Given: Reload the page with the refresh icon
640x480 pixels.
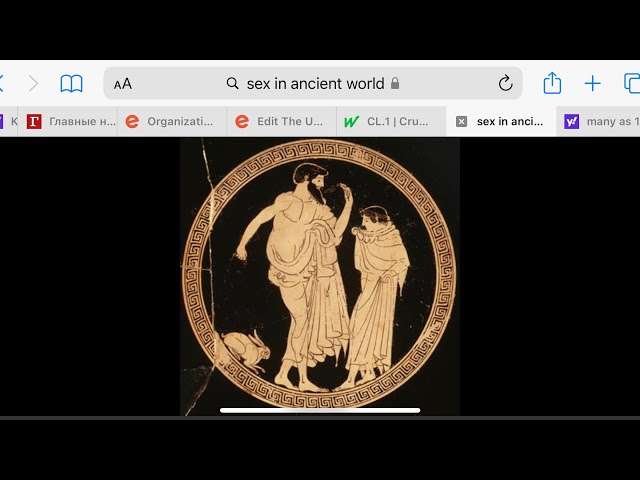Looking at the screenshot, I should 505,83.
